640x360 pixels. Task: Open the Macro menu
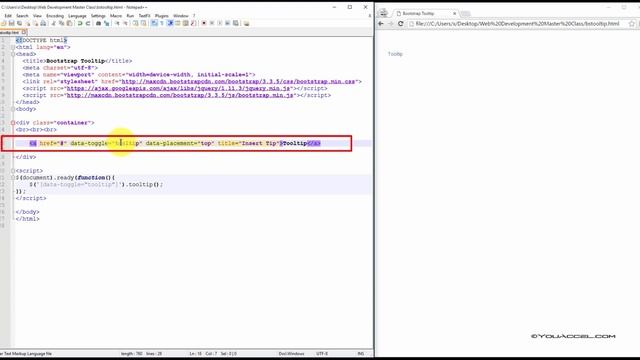pos(116,16)
